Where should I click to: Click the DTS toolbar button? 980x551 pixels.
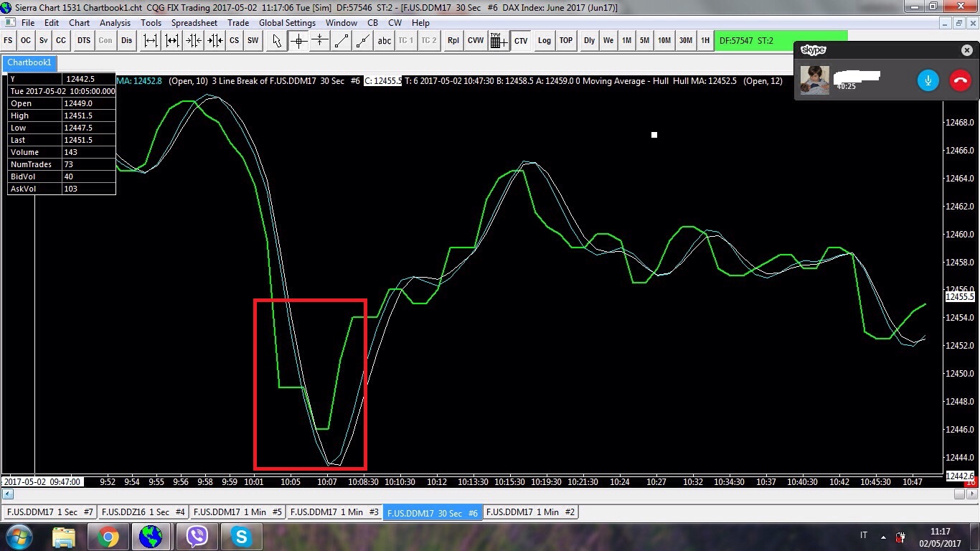click(x=84, y=40)
